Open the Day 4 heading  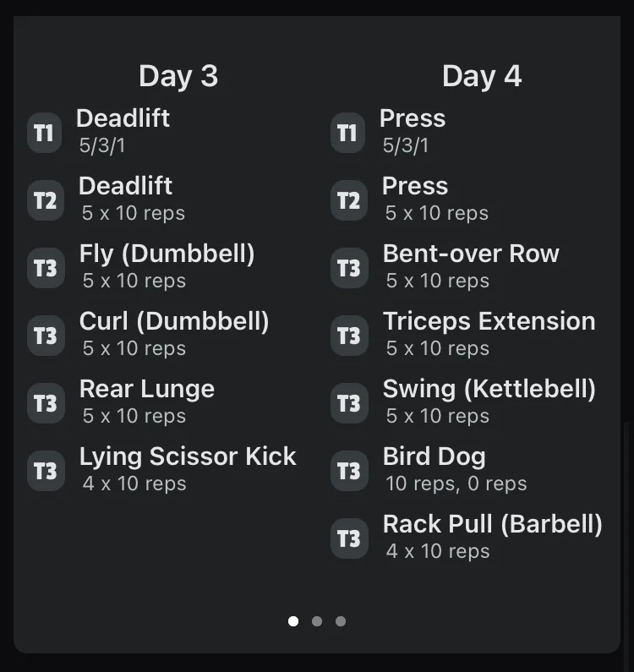[x=482, y=76]
